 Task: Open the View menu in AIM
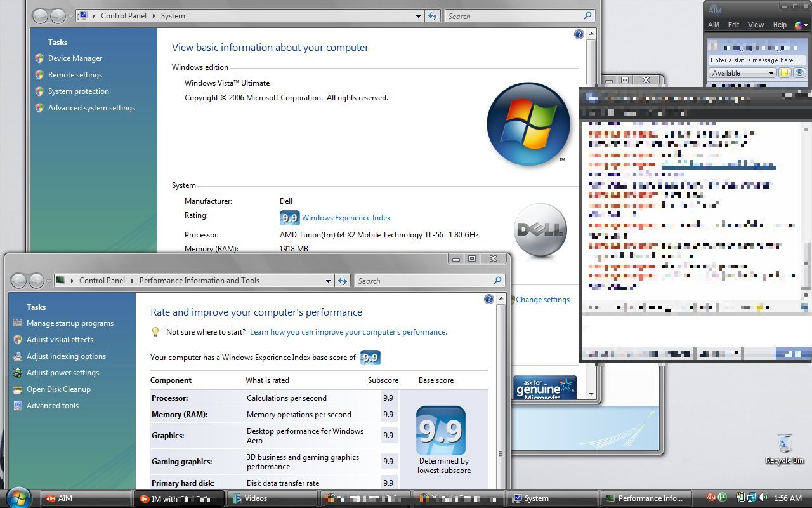(x=756, y=25)
